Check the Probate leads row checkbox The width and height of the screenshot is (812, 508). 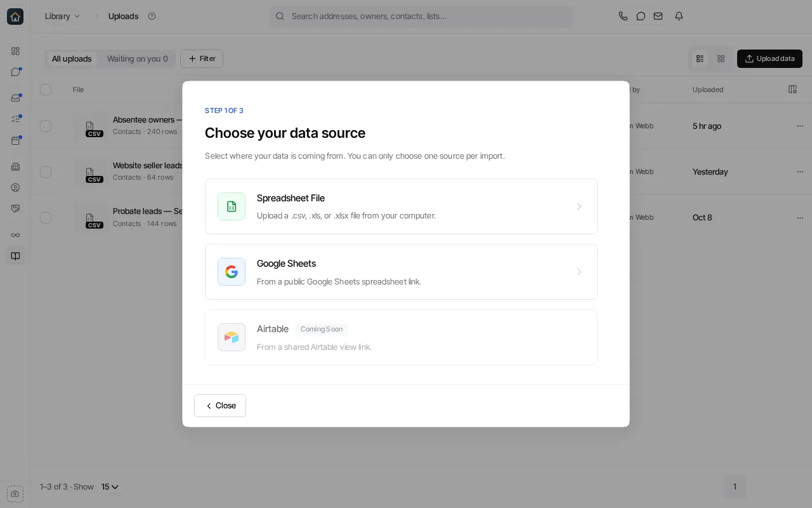[46, 217]
